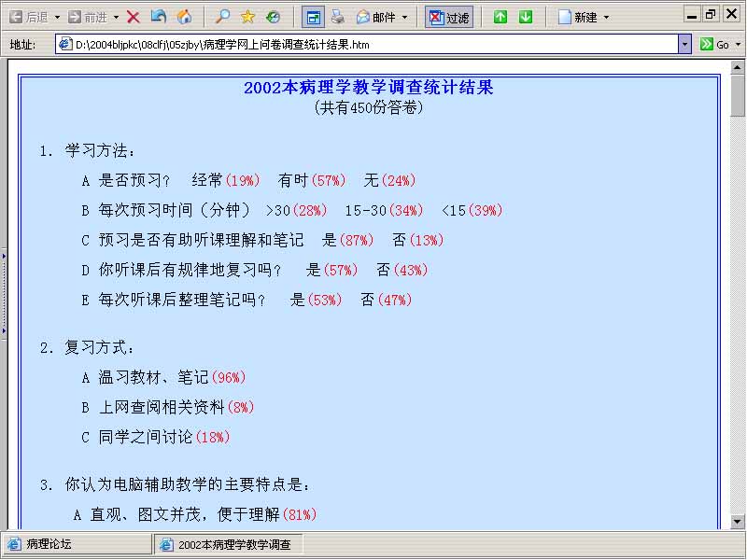Image resolution: width=747 pixels, height=560 pixels.
Task: Click the text (共有450份答卷)
Action: pyautogui.click(x=368, y=107)
